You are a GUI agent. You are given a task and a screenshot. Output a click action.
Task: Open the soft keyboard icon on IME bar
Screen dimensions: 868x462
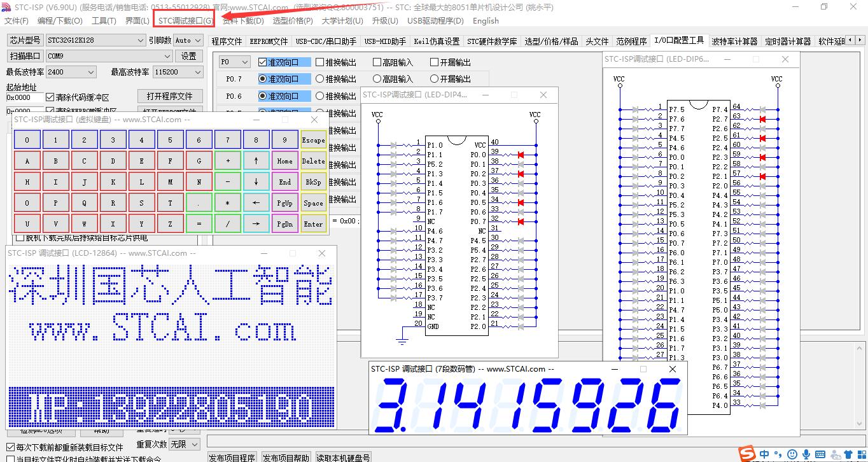(820, 454)
